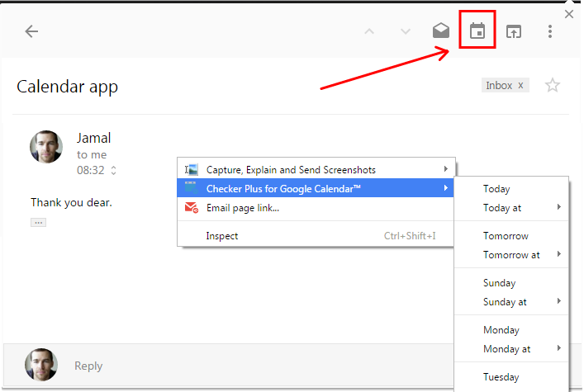Image resolution: width=584 pixels, height=392 pixels.
Task: Open the three-dot more options menu
Action: tap(550, 31)
